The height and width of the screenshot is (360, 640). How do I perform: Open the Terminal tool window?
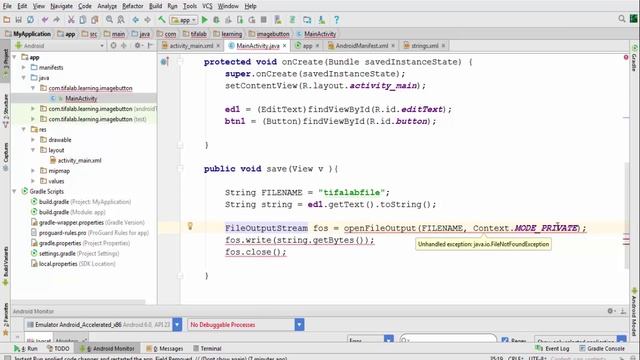coord(207,349)
